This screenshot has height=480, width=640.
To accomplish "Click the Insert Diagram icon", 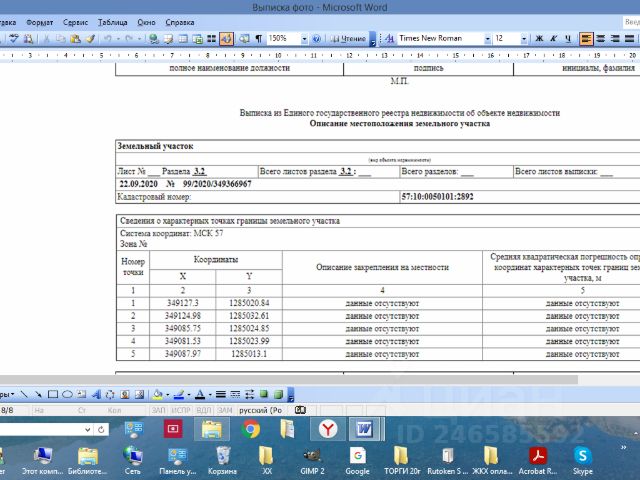I will 110,394.
